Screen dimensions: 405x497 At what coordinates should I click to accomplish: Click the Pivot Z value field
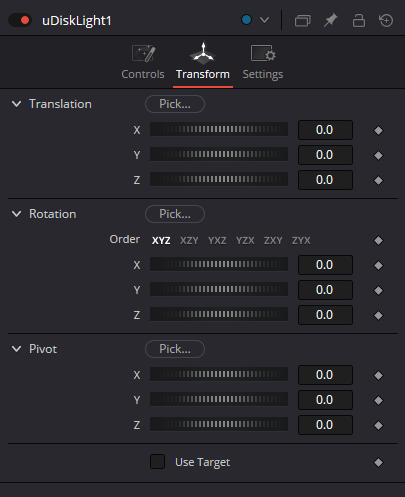pos(325,425)
